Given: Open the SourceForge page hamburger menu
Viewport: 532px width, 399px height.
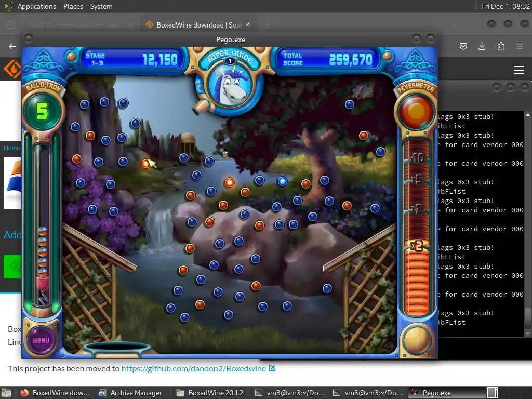Looking at the screenshot, I should (519, 70).
